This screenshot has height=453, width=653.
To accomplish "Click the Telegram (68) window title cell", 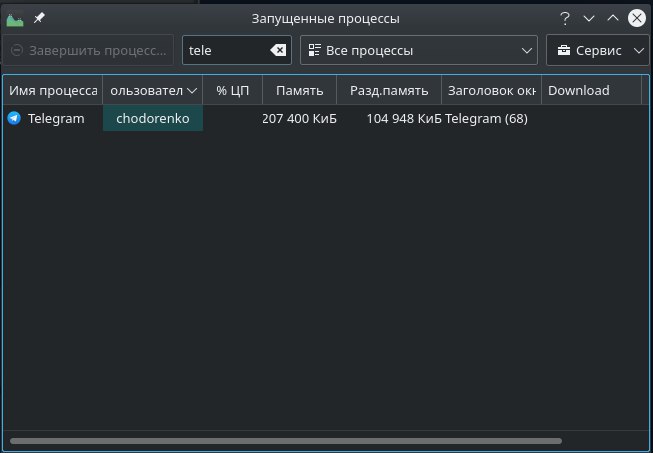I will pos(486,119).
